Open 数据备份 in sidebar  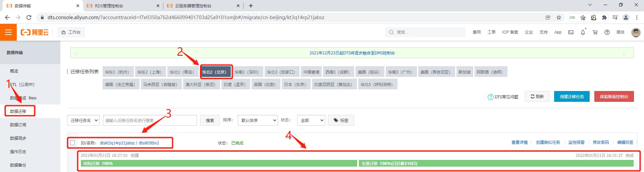[x=18, y=165]
